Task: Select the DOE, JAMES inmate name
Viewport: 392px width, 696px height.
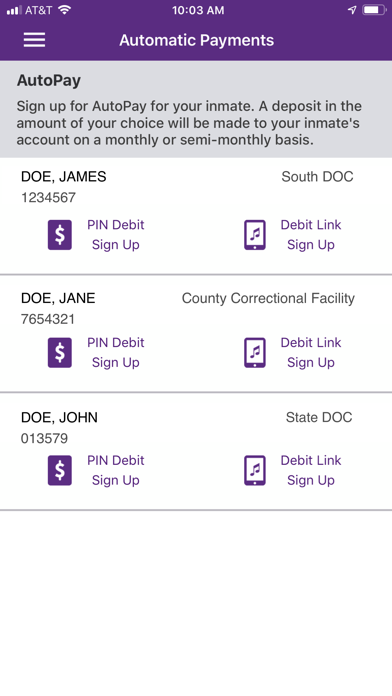Action: tap(63, 177)
